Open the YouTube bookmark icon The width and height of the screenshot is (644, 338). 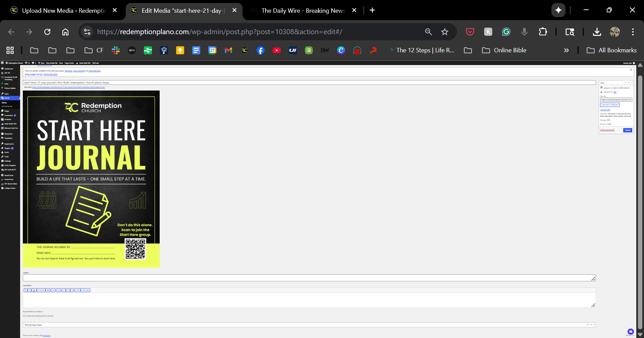pyautogui.click(x=277, y=50)
